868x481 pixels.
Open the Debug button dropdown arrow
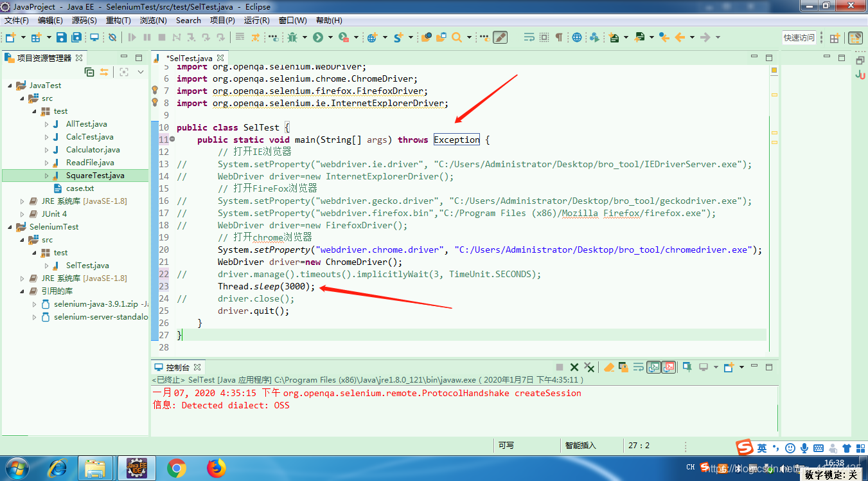[305, 37]
